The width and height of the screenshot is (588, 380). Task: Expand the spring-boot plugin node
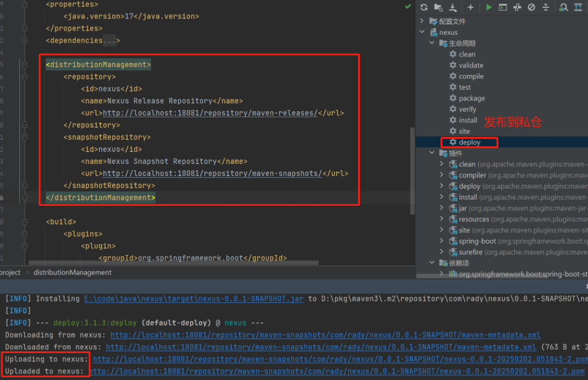pos(442,241)
